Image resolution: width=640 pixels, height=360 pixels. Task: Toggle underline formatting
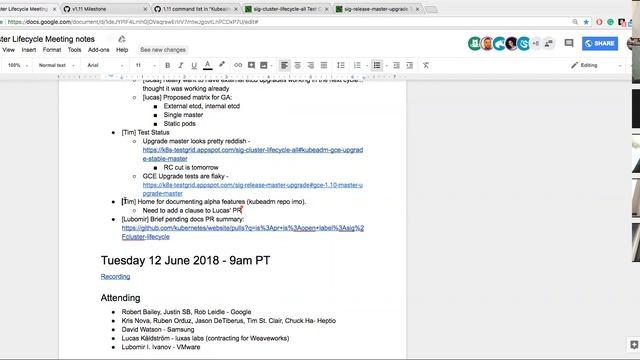pyautogui.click(x=194, y=65)
